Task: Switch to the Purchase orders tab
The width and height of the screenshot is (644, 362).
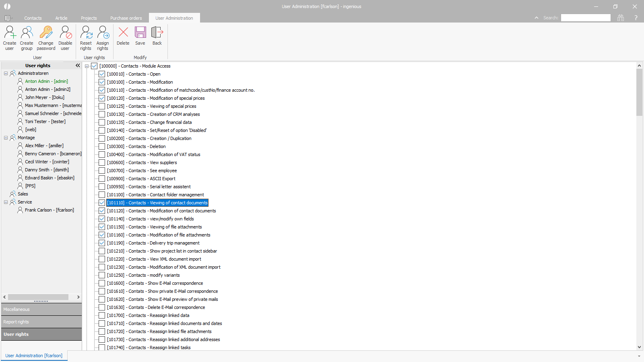Action: pos(126,18)
